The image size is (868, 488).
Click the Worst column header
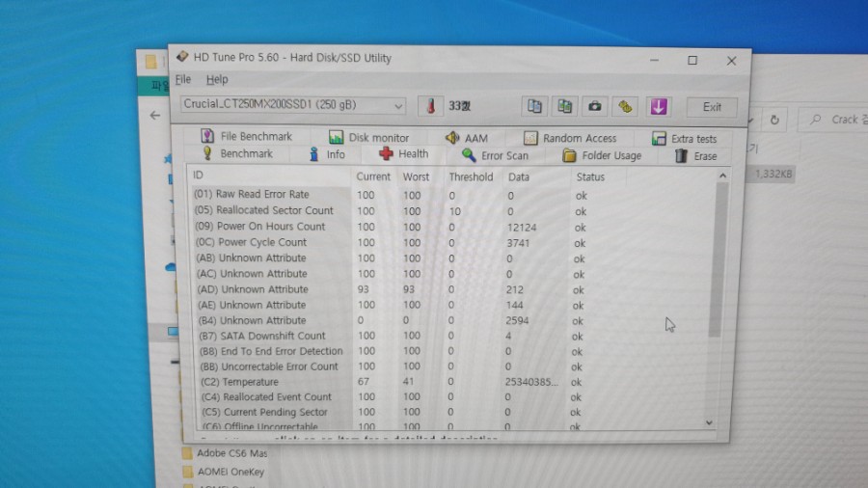tap(416, 176)
